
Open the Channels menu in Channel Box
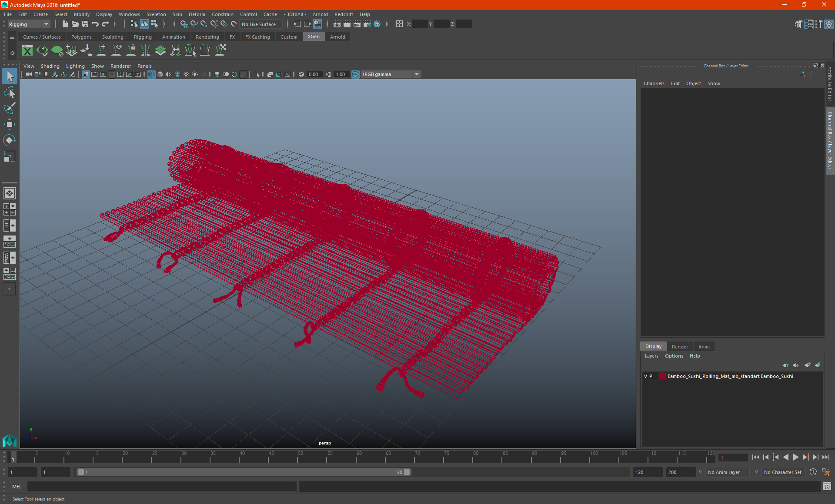coord(654,83)
